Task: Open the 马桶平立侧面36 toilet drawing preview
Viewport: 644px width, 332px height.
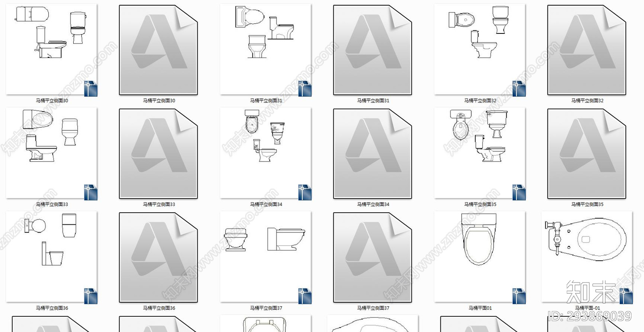Action: pos(52,256)
